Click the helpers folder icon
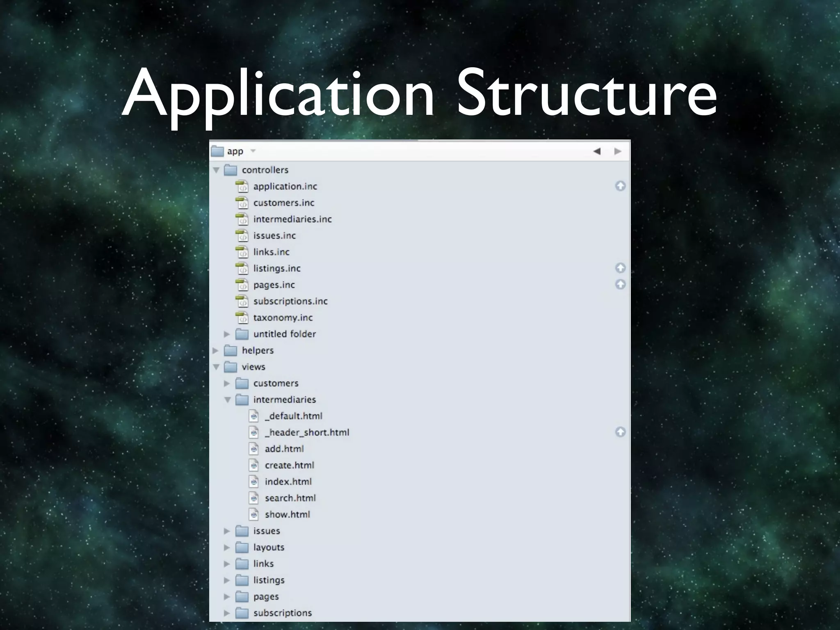Image resolution: width=840 pixels, height=630 pixels. click(x=231, y=350)
